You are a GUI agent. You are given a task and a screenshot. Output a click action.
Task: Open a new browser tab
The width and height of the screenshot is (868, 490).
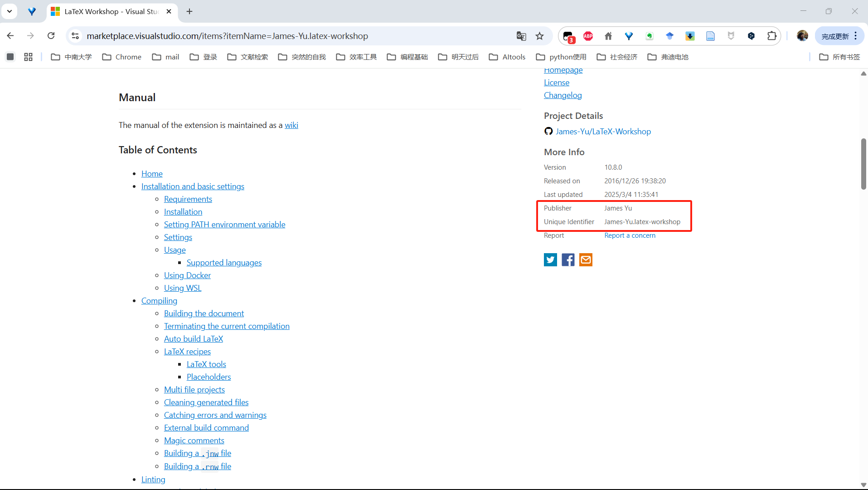tap(189, 11)
